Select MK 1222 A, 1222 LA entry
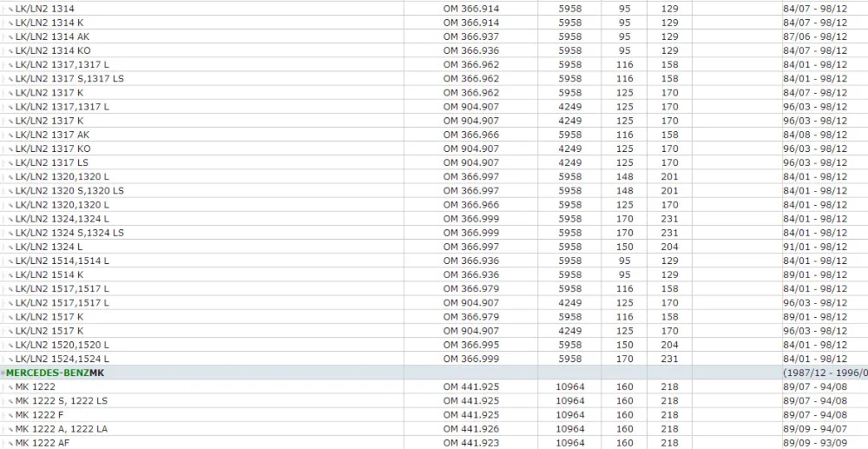 point(62,429)
